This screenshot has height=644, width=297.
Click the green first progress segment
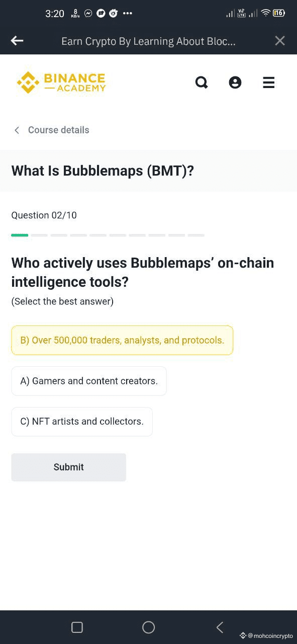click(20, 235)
